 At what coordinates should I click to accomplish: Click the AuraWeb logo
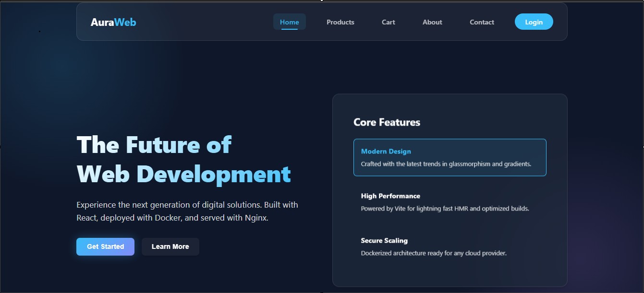coord(113,22)
